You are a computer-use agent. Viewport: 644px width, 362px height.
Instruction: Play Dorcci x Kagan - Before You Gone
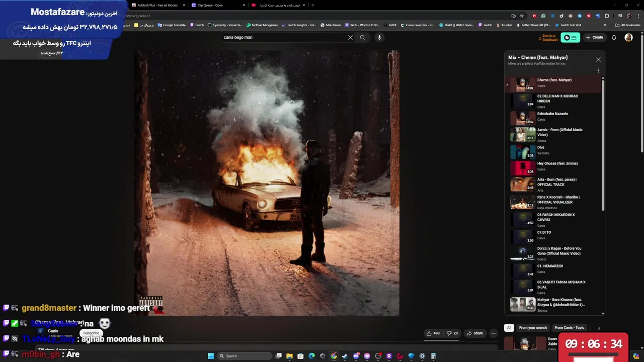[553, 253]
